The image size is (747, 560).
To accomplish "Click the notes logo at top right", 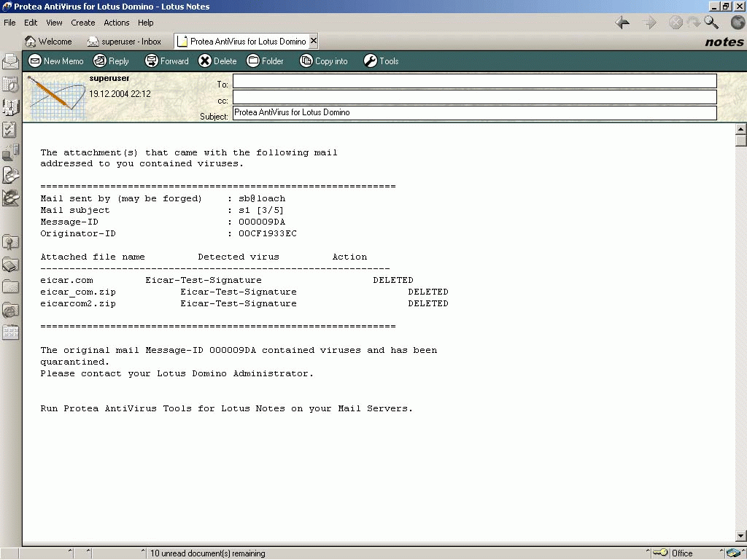I will 724,42.
